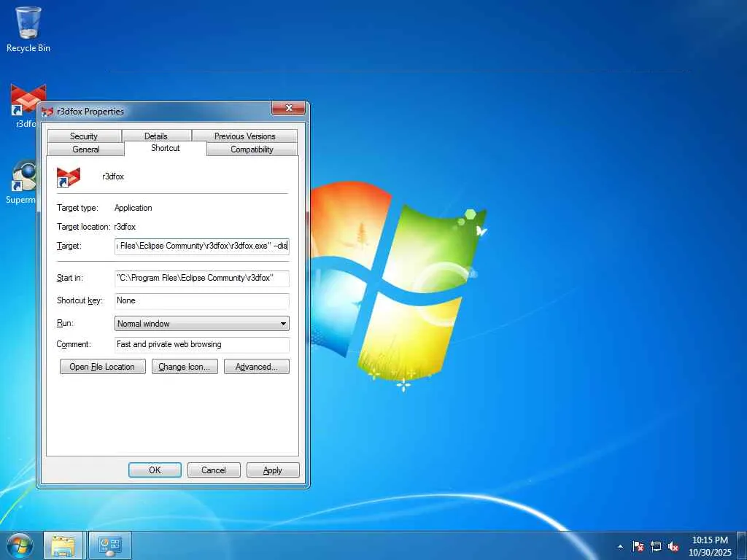Image resolution: width=747 pixels, height=560 pixels.
Task: Click the network status tray icon
Action: [x=656, y=547]
